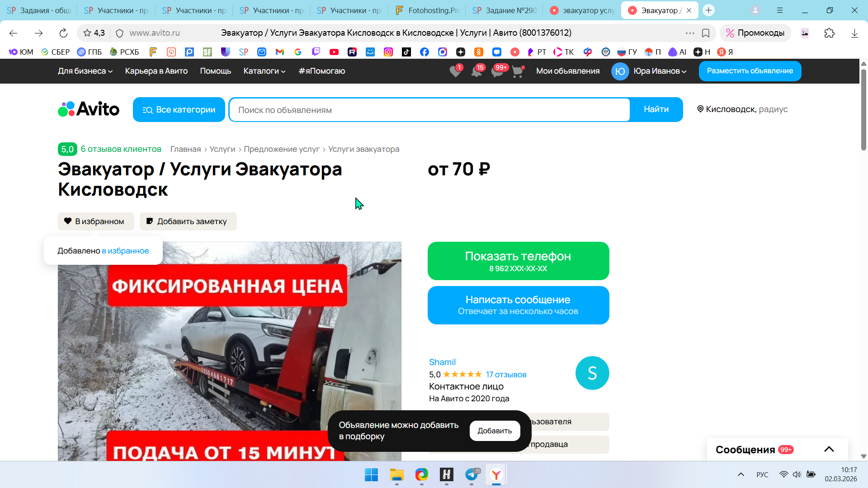Open the shopping cart icon
Viewport: 868px width, 488px height.
point(517,71)
